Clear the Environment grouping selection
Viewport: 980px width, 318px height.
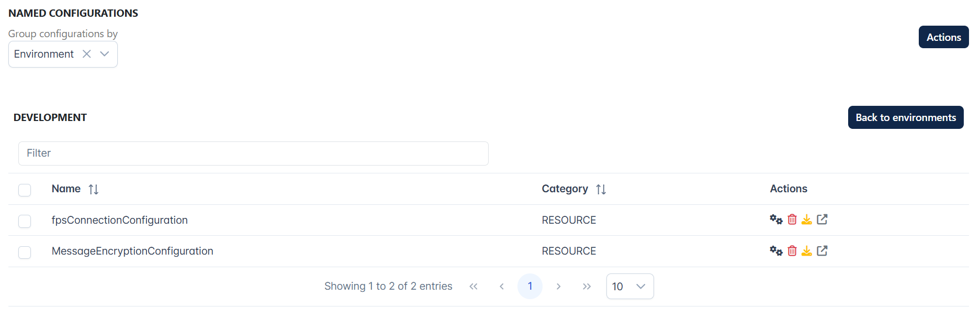87,54
